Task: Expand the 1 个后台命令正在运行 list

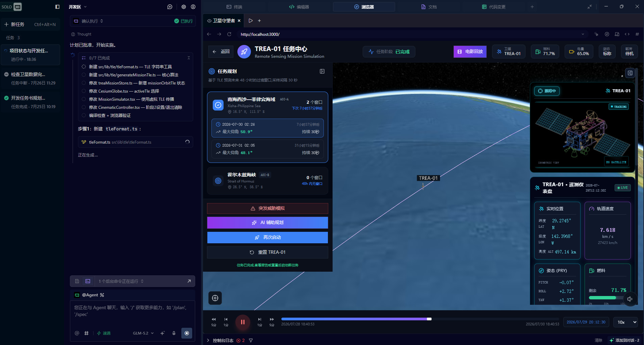Action: pos(121,281)
